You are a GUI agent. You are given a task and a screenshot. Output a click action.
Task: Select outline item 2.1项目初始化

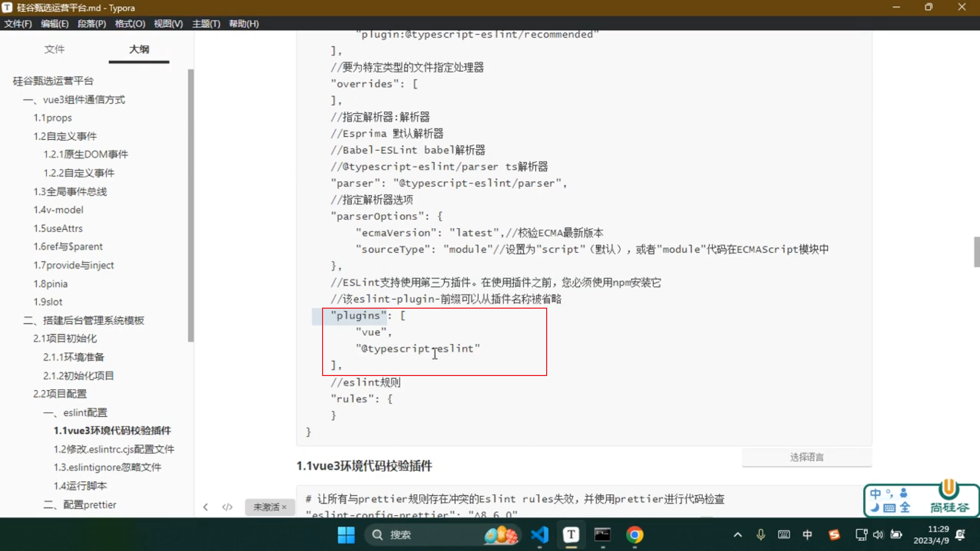click(x=65, y=338)
